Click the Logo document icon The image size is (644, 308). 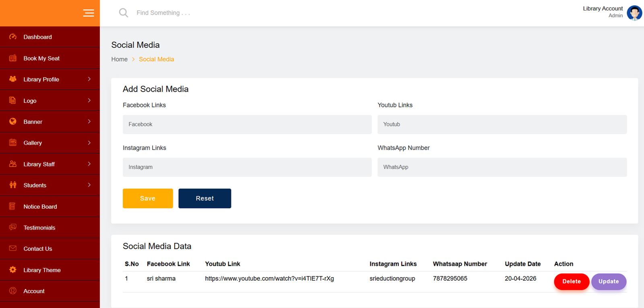pyautogui.click(x=13, y=101)
